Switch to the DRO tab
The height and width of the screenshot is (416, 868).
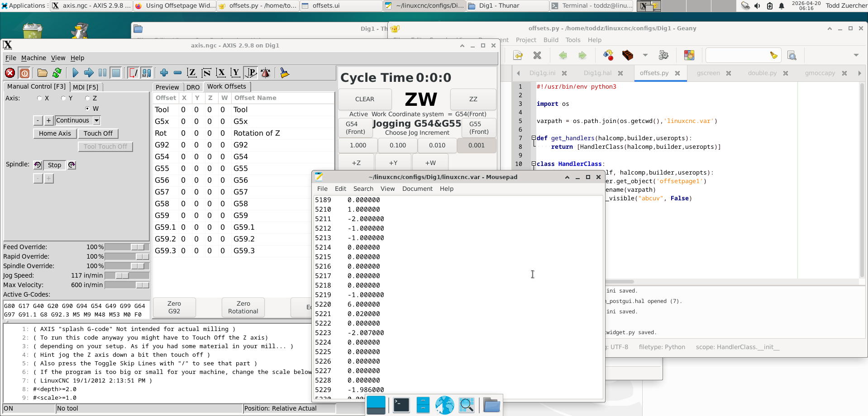pyautogui.click(x=193, y=87)
